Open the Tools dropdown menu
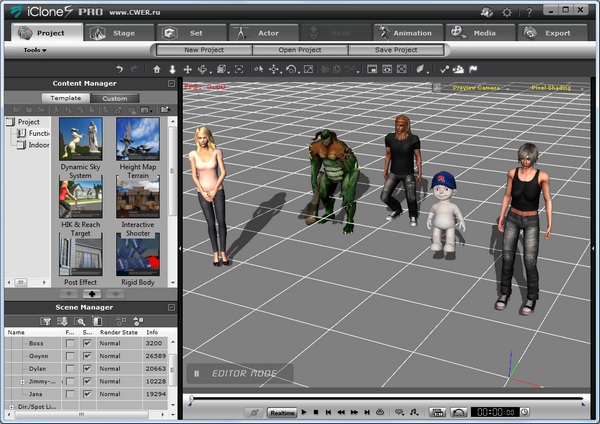 click(34, 49)
